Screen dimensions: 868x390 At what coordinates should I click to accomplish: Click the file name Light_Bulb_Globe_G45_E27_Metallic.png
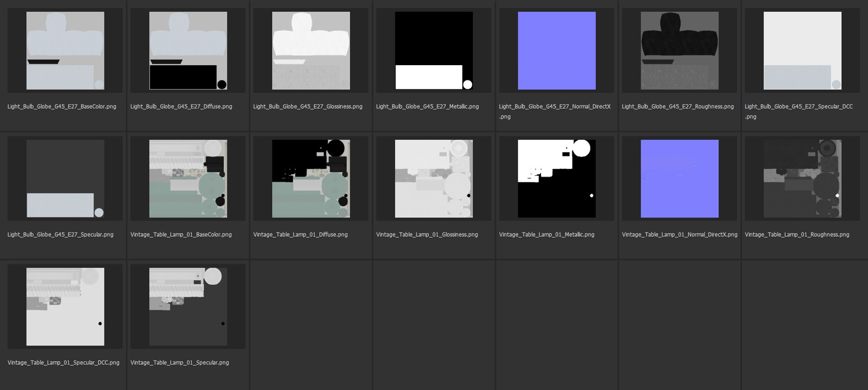click(x=428, y=107)
